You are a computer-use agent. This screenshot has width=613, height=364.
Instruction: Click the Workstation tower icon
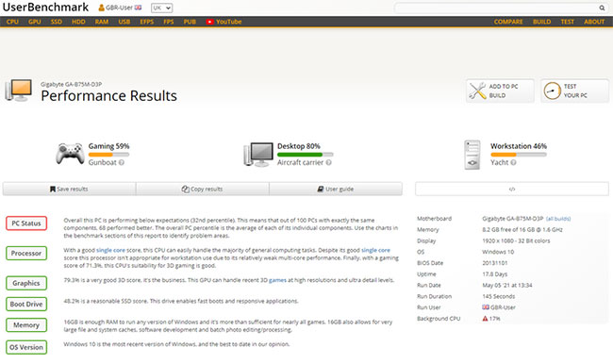tap(472, 155)
